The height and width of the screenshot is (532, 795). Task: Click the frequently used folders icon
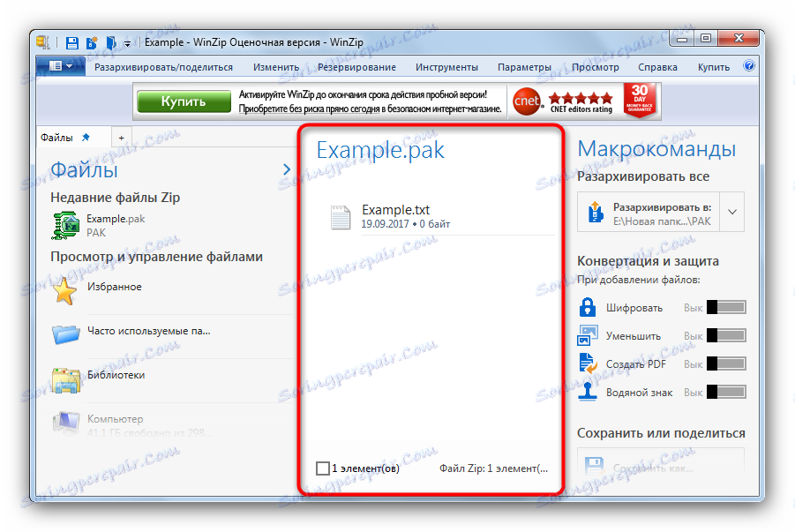(x=66, y=334)
